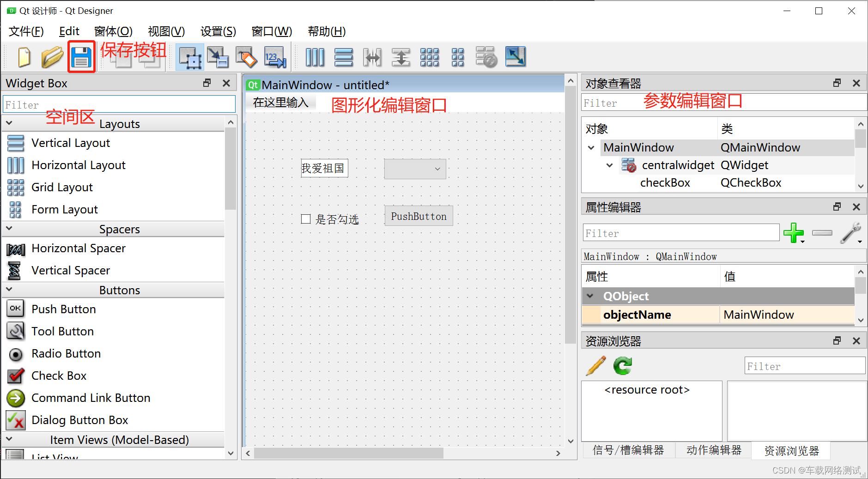
Task: Open the combo box on the form
Action: pos(415,169)
